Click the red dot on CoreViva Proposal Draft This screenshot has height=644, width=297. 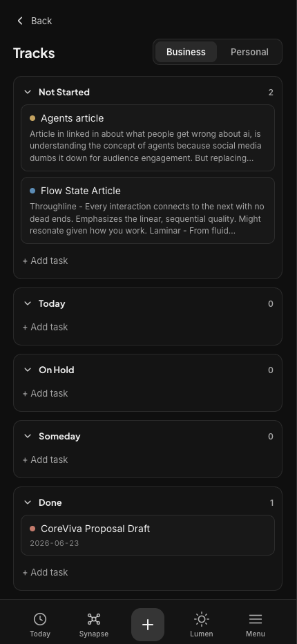[32, 529]
